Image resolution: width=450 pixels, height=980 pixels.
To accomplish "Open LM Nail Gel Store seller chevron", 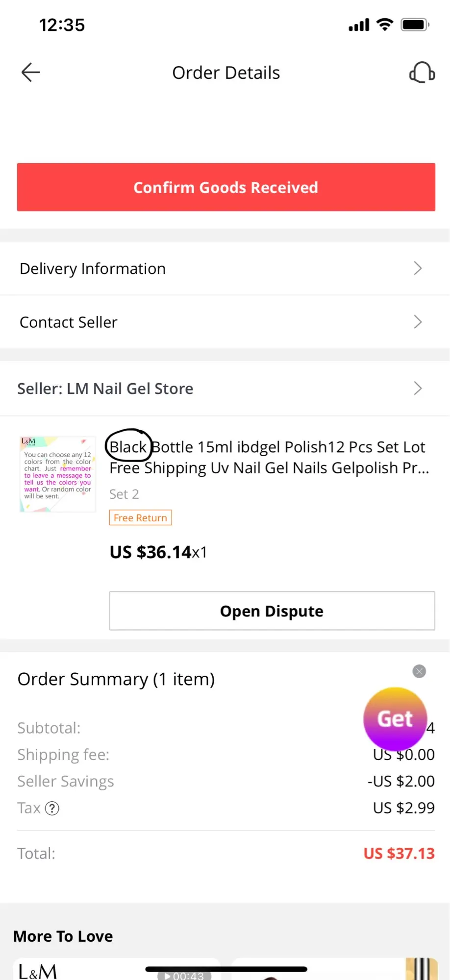I will (x=418, y=389).
